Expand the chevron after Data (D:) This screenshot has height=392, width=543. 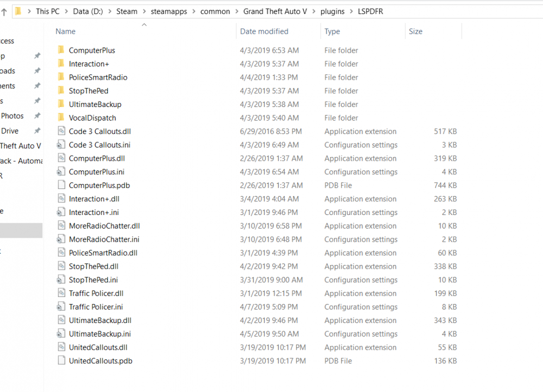110,11
